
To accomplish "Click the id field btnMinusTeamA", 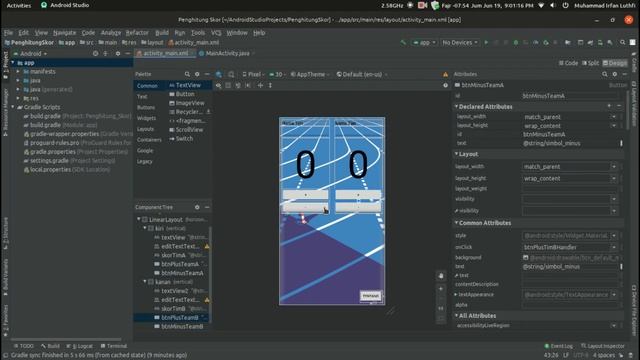I will pyautogui.click(x=571, y=96).
